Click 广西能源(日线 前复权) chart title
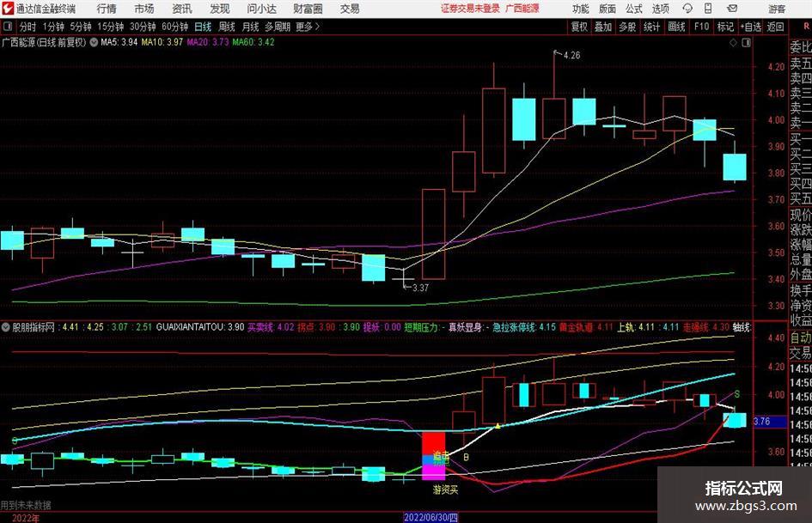Screen dimensions: 812x523 pyautogui.click(x=44, y=42)
